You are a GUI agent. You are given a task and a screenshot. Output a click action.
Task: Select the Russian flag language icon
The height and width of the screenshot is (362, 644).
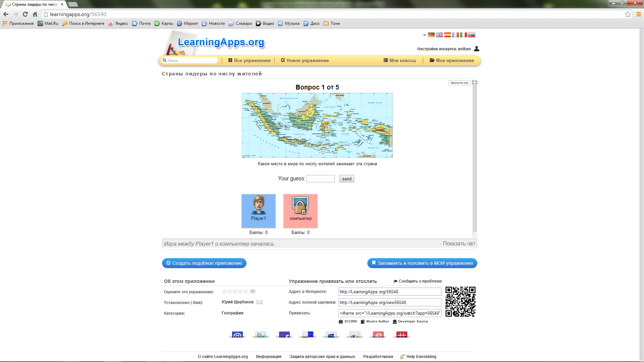pyautogui.click(x=472, y=35)
